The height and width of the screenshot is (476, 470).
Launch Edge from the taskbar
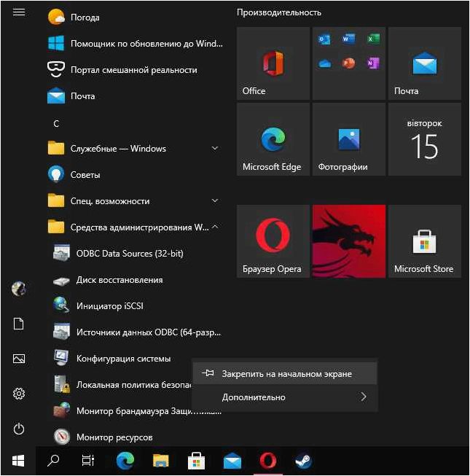(125, 461)
